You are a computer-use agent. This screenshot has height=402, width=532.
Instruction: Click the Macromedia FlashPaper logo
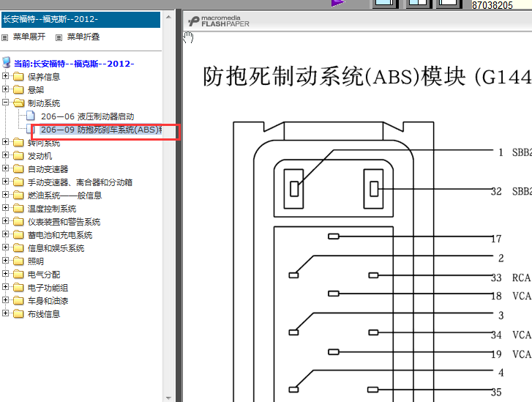coord(219,21)
